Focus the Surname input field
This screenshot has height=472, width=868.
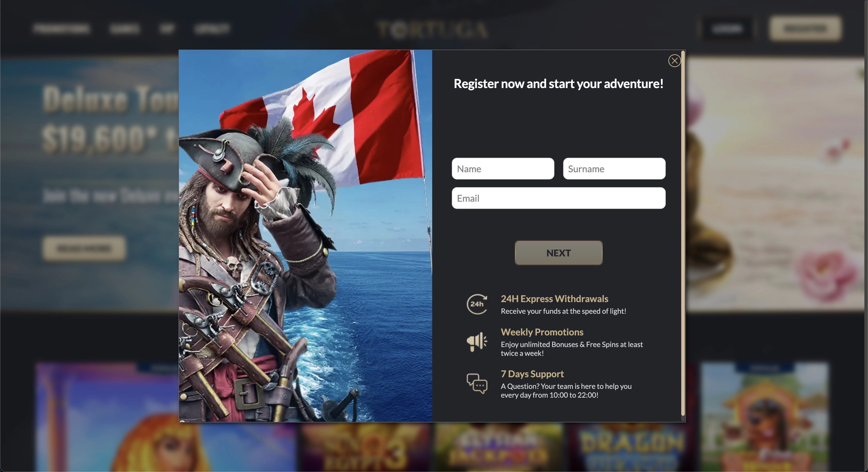point(614,168)
